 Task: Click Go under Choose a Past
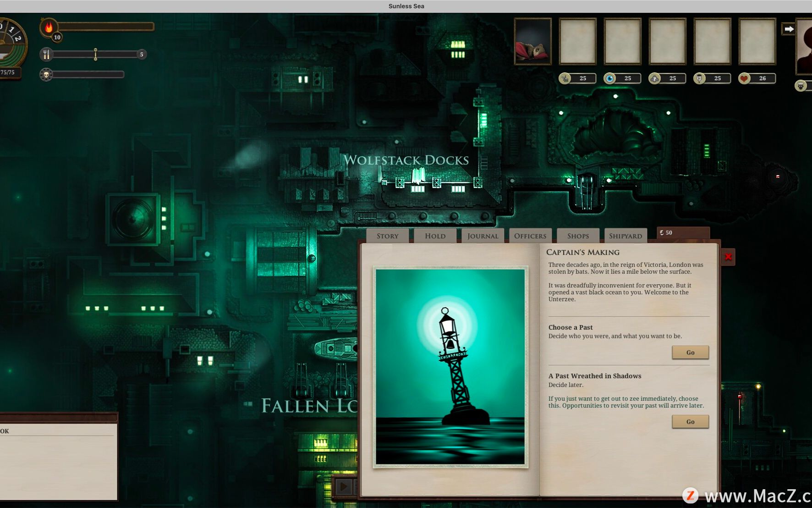(690, 352)
